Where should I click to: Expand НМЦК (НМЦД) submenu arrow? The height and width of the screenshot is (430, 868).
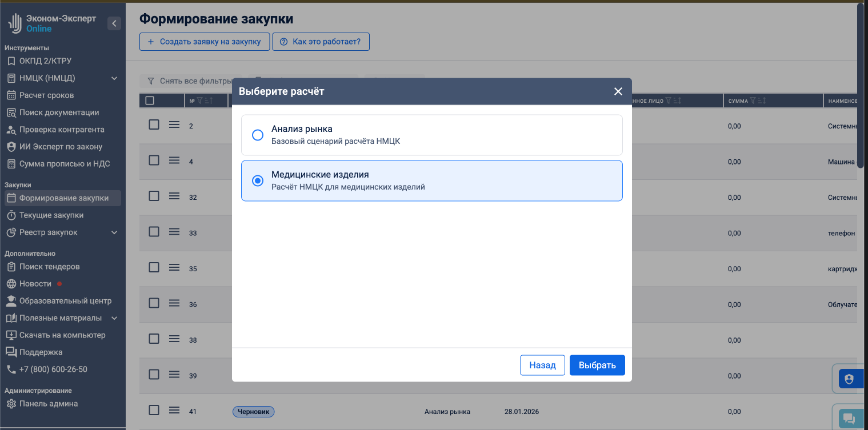click(114, 78)
